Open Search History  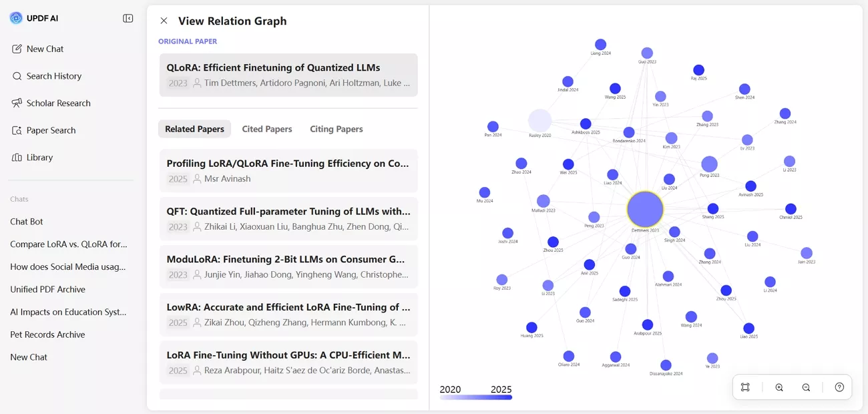tap(54, 75)
